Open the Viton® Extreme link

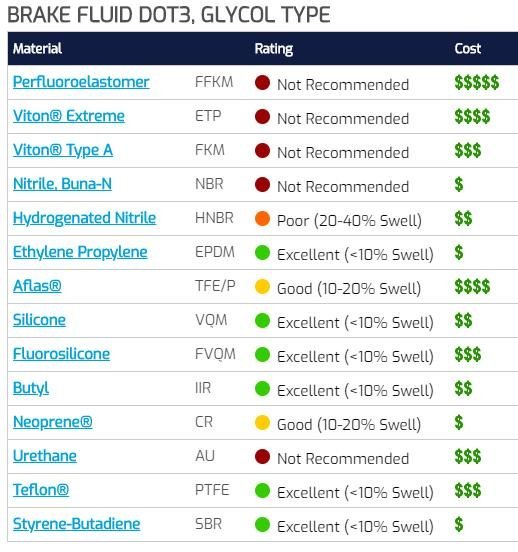(69, 116)
